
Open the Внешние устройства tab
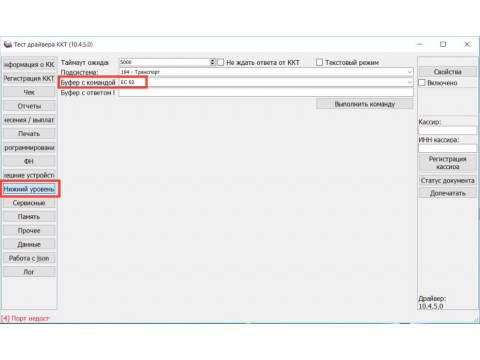pyautogui.click(x=29, y=175)
